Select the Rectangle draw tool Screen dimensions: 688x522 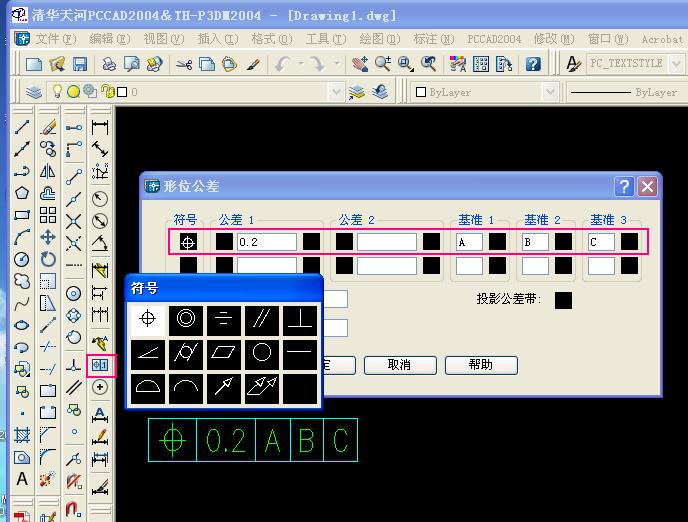pyautogui.click(x=22, y=215)
